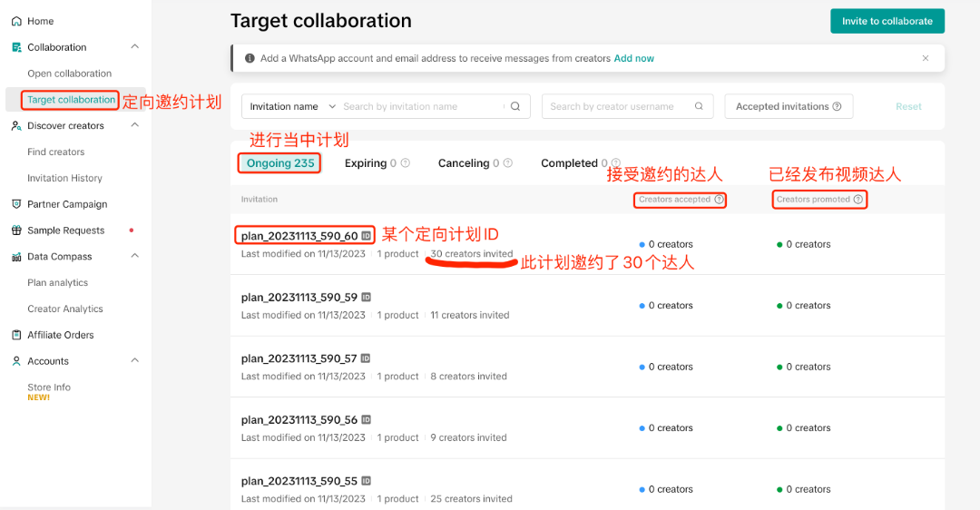Switch to the Ongoing 235 tab
Viewport: 980px width, 510px height.
[280, 163]
